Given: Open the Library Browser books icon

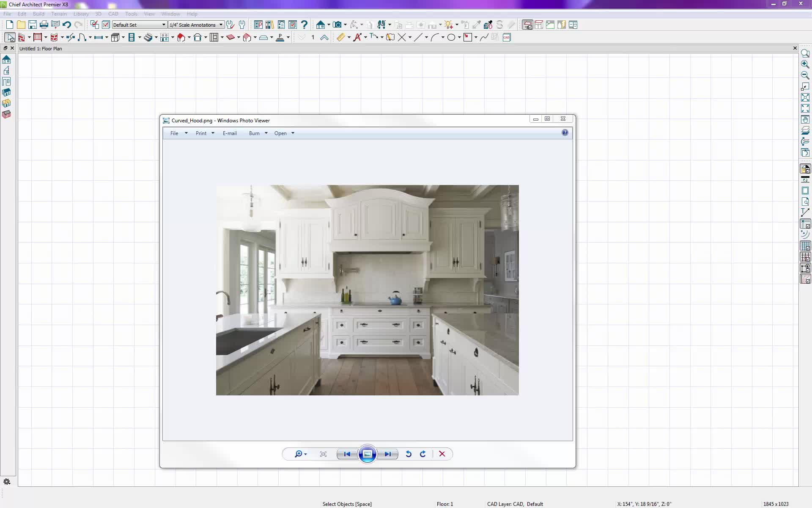Looking at the screenshot, I should click(269, 25).
